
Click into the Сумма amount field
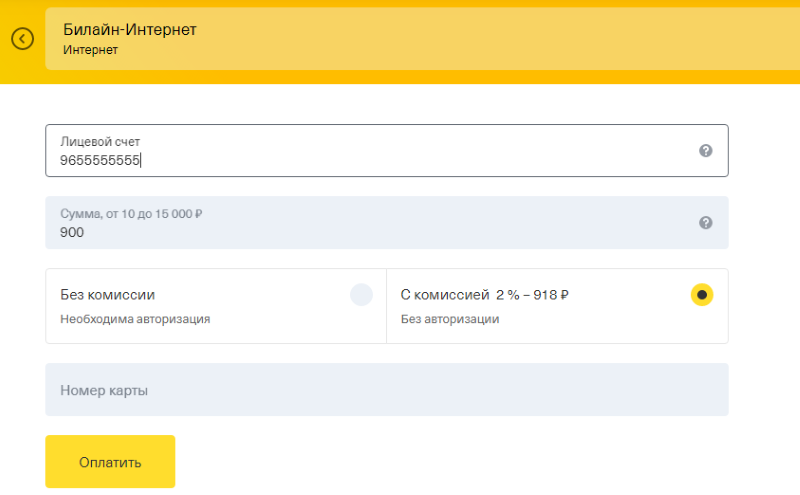pyautogui.click(x=387, y=222)
